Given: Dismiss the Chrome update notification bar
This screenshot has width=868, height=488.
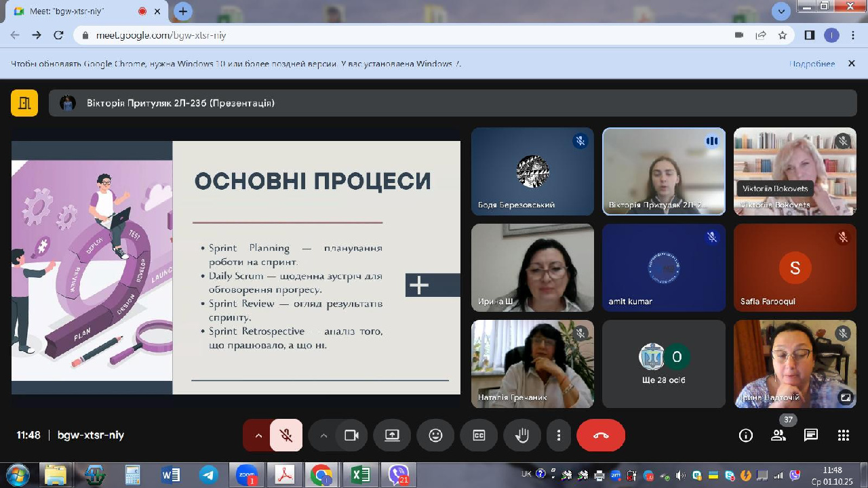Looking at the screenshot, I should click(851, 64).
